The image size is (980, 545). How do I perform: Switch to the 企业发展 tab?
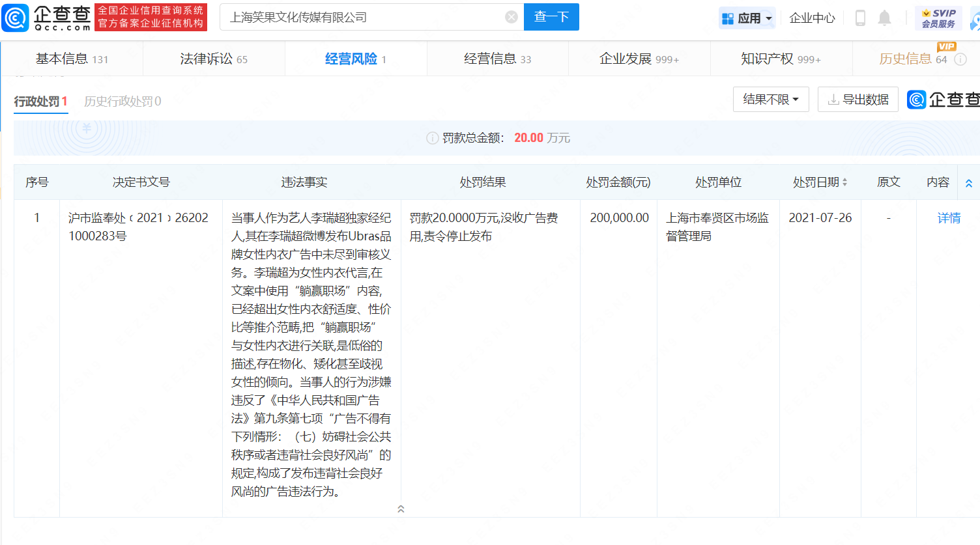click(x=639, y=59)
